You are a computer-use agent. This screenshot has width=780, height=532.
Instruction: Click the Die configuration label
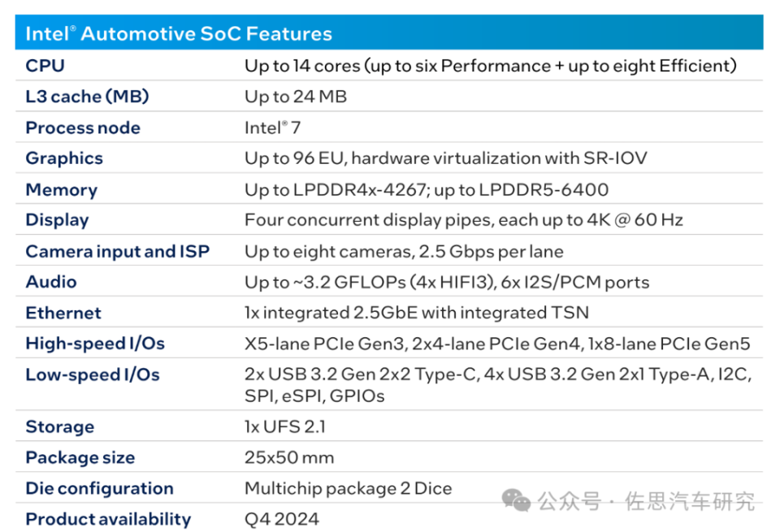point(99,488)
